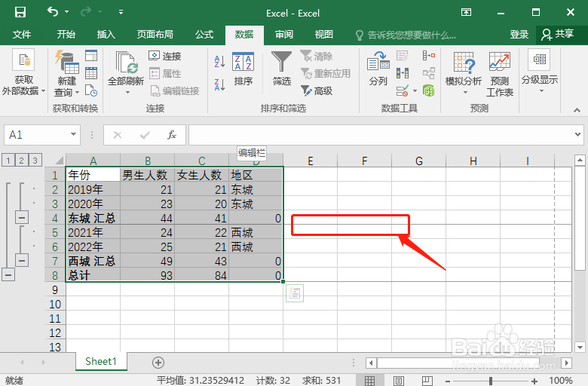
Task: Show outline level 2
Action: [22, 161]
